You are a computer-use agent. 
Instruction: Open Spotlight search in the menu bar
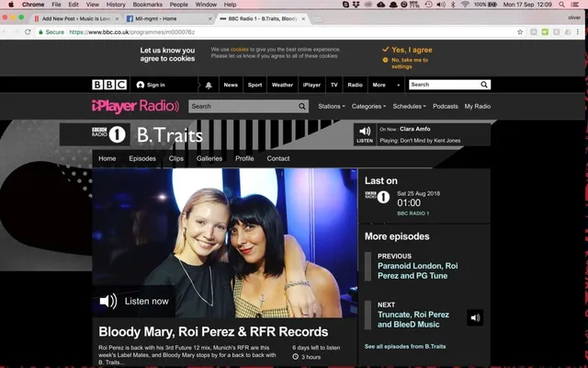[561, 5]
